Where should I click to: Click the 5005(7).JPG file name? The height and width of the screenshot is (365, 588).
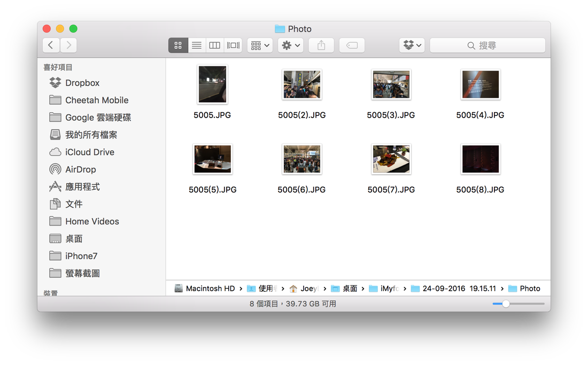coord(391,190)
